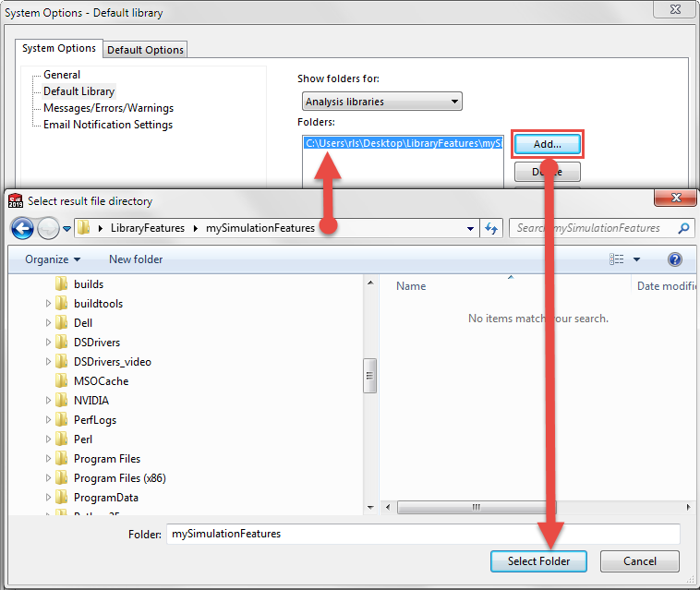
Task: Click the Add... button
Action: 548,144
